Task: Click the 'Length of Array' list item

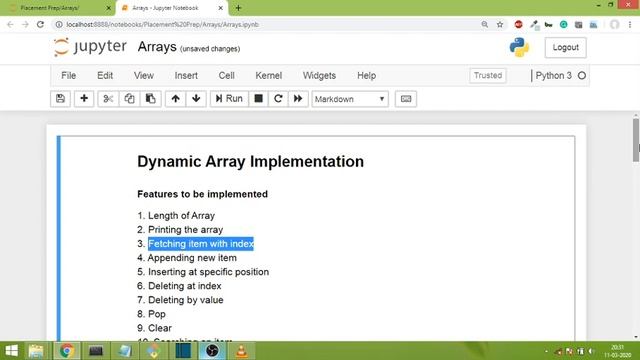Action: point(181,216)
